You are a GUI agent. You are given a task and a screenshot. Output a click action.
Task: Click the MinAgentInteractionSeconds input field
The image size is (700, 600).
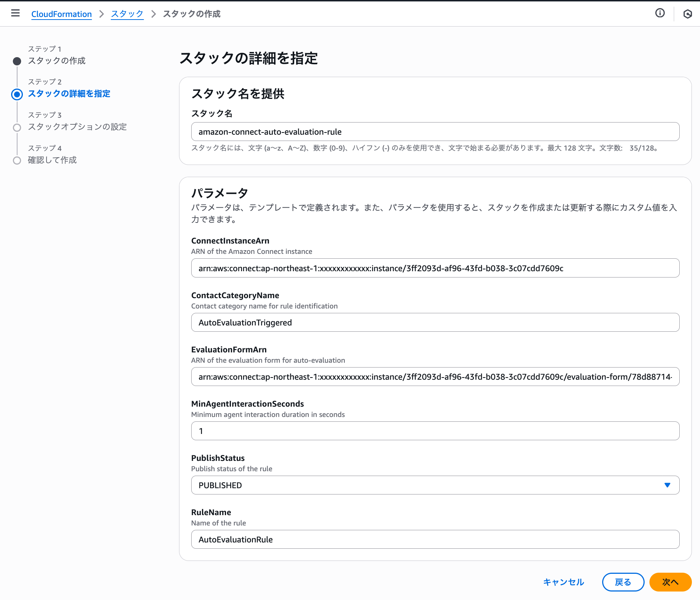click(x=435, y=431)
